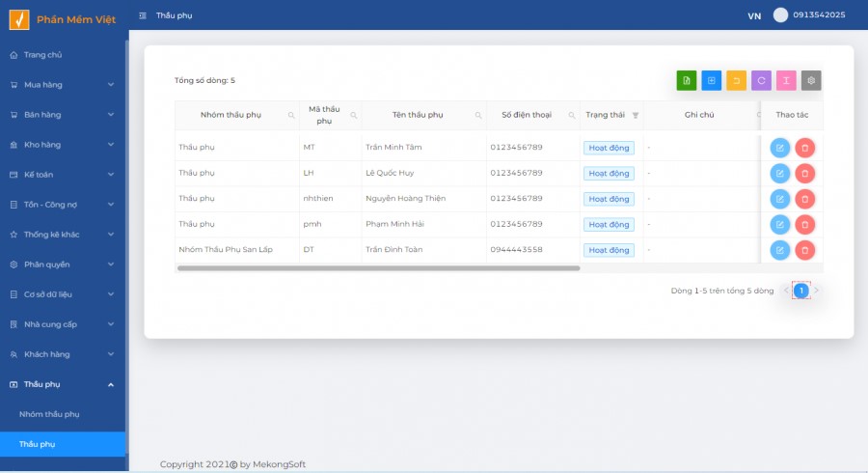Expand the Kế toán menu
Screen dimensions: 868x473
(63, 175)
